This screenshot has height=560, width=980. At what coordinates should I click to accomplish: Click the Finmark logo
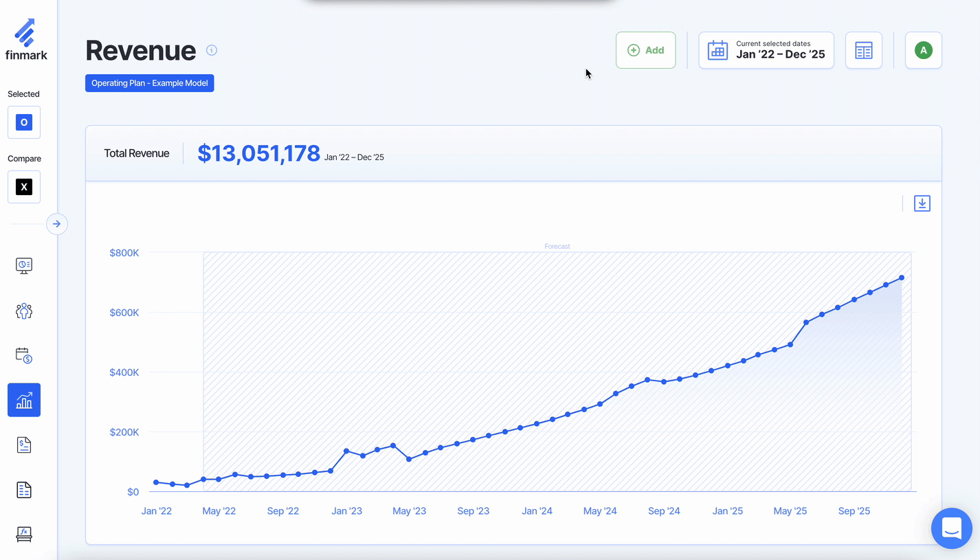click(26, 40)
